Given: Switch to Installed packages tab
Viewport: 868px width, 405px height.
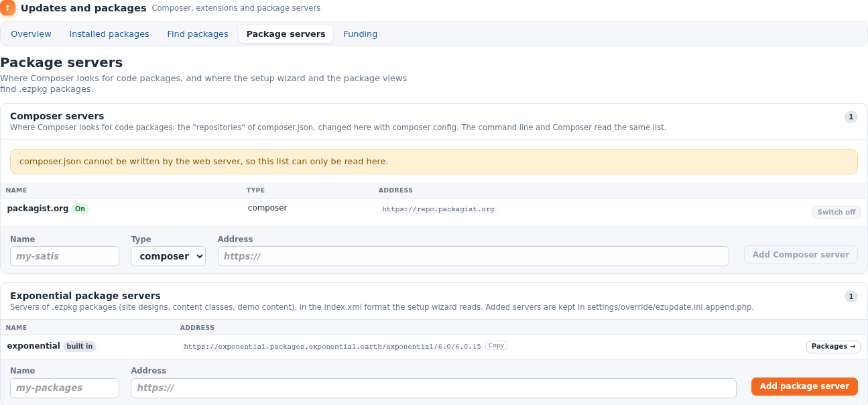Looking at the screenshot, I should 109,34.
